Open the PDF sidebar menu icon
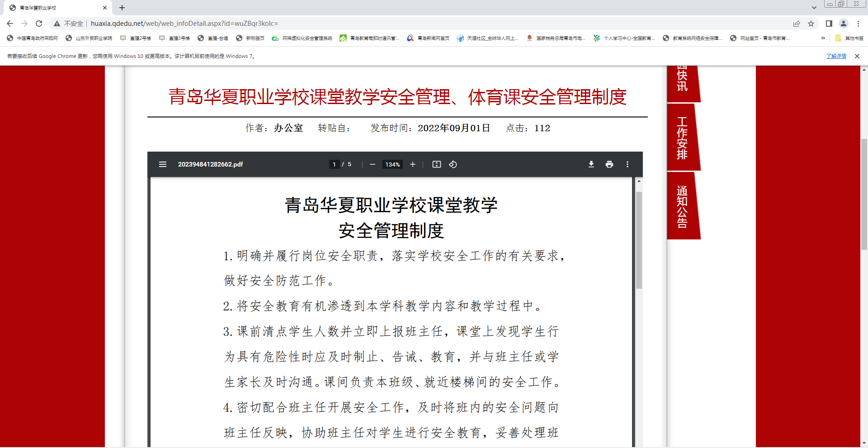Screen dimensions: 868x448 coord(163,164)
